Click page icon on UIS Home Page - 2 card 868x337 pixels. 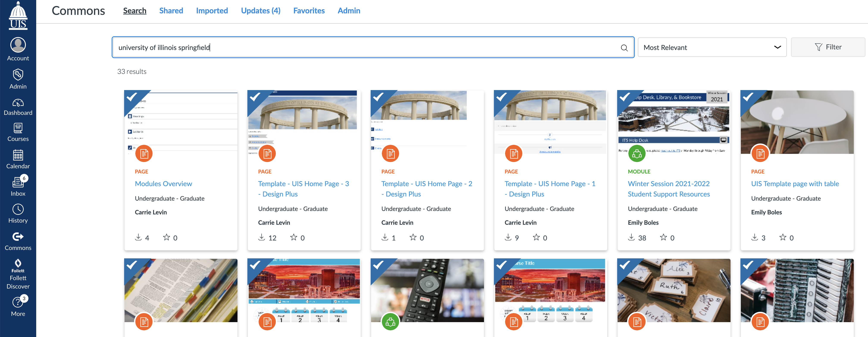point(390,154)
